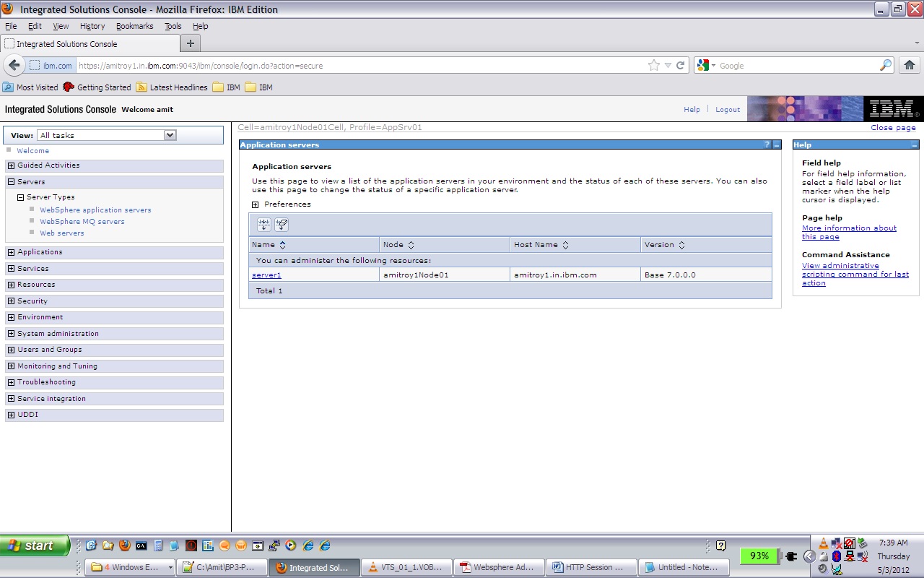Sort the table by Version column arrows

pos(681,245)
